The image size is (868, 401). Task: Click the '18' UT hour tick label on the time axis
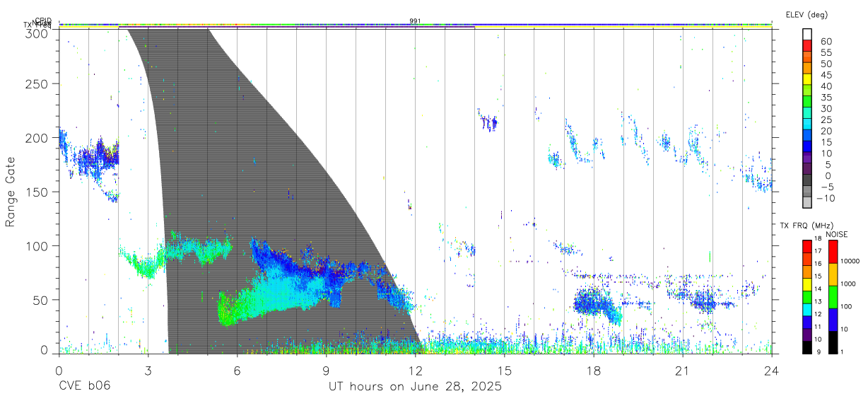tap(594, 371)
